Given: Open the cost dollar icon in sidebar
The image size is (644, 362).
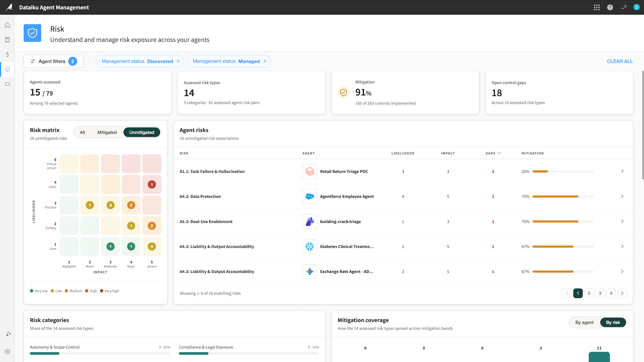Looking at the screenshot, I should coord(7,54).
